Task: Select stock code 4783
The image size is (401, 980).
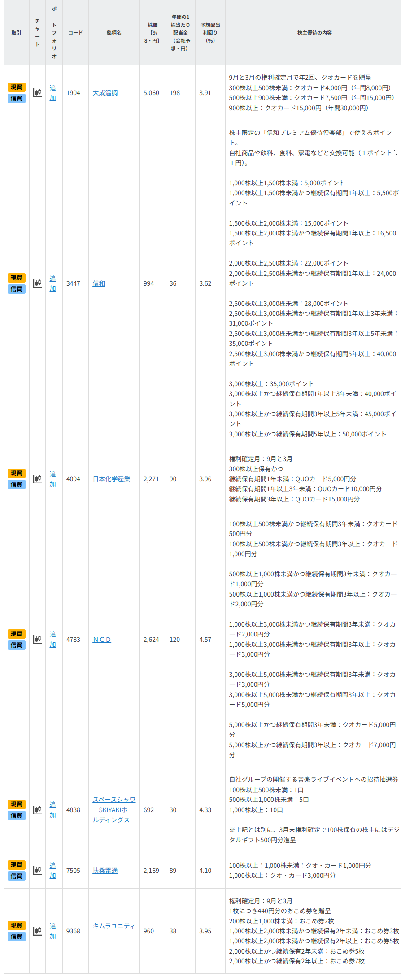Action: pos(73,640)
